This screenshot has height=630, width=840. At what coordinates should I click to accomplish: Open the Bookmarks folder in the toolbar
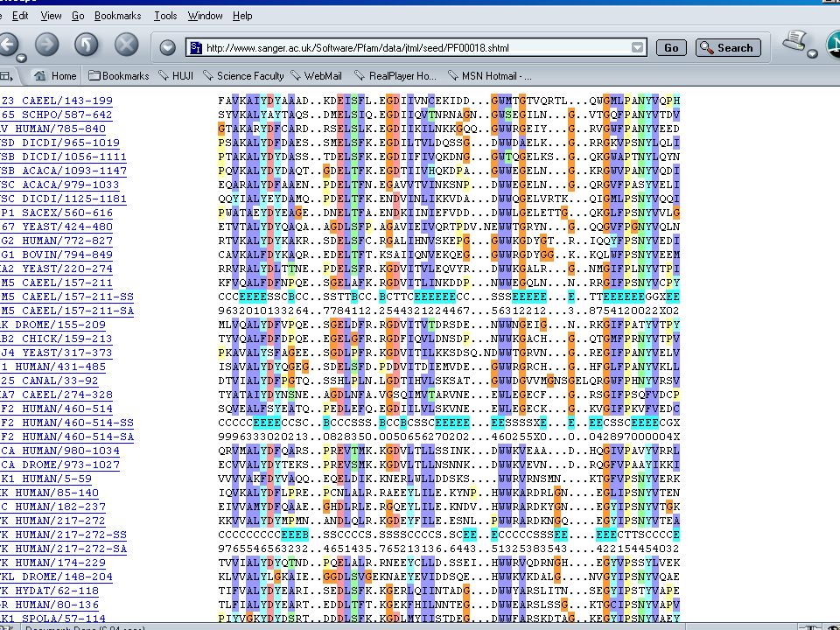click(x=118, y=76)
